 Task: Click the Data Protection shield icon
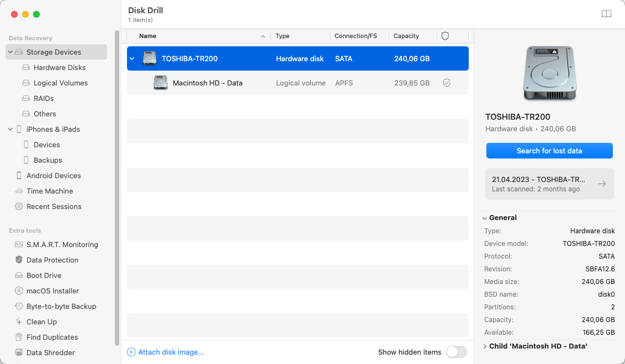19,260
